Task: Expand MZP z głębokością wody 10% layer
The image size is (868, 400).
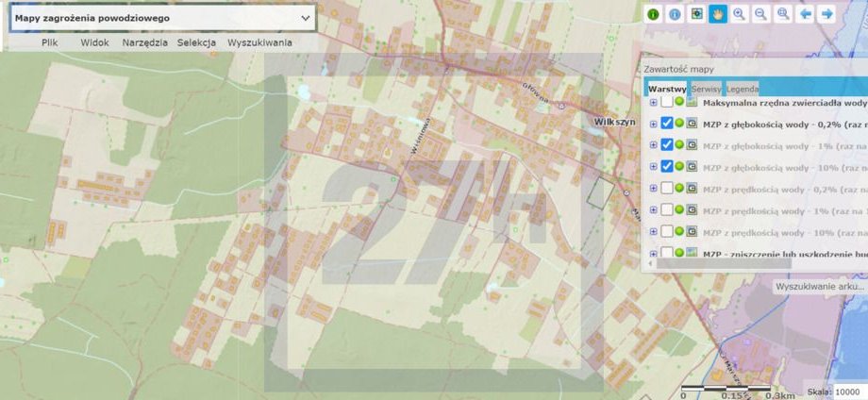Action: click(653, 166)
